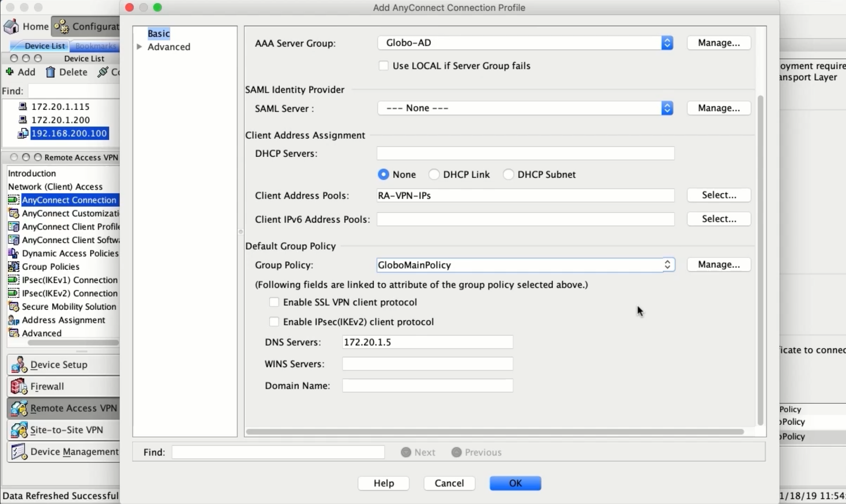Click the Device Setup icon
The width and height of the screenshot is (846, 504).
click(x=19, y=365)
